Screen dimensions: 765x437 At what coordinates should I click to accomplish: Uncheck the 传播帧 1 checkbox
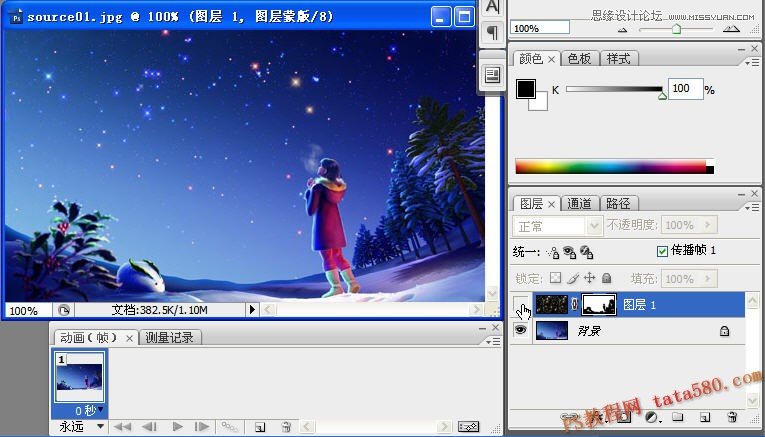coord(662,251)
